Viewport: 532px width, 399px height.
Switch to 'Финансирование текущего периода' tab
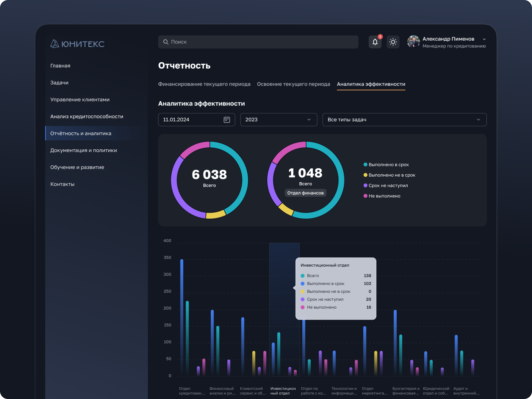204,84
